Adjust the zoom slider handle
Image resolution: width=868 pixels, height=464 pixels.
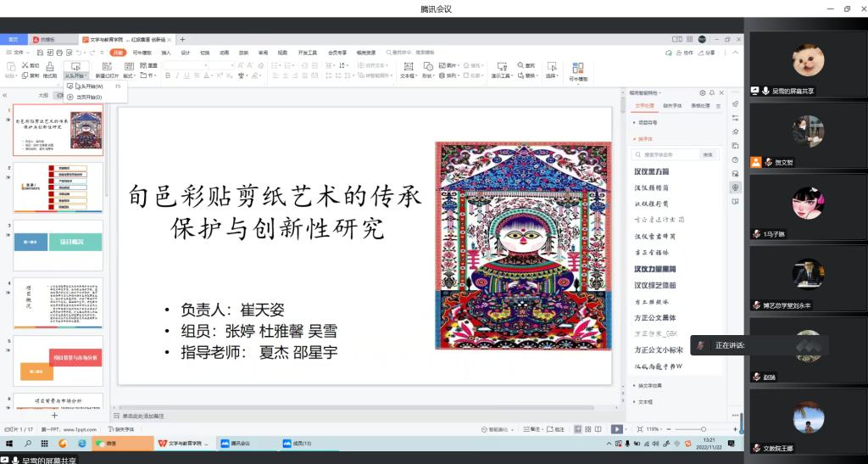point(704,429)
